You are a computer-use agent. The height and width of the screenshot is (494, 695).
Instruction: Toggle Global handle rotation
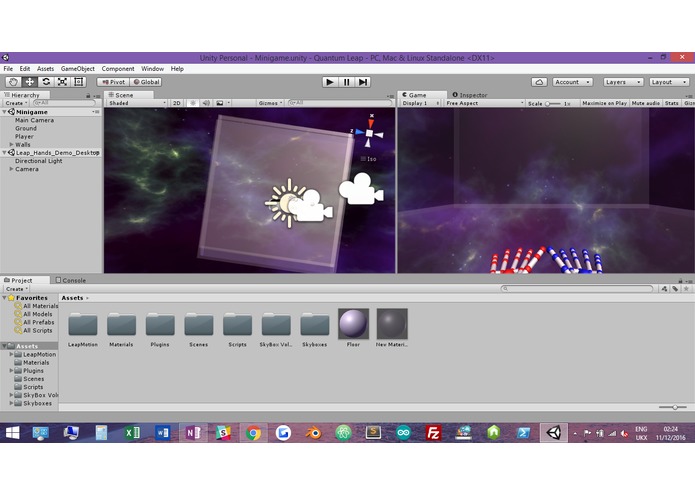[146, 82]
